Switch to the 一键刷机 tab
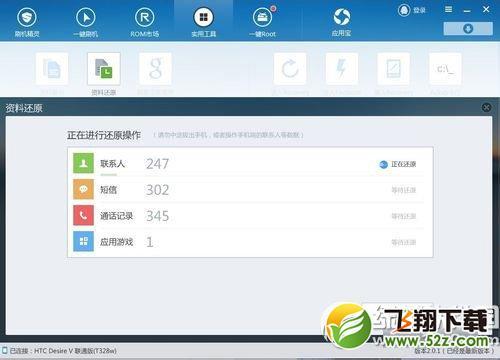The height and width of the screenshot is (360, 500). point(86,23)
